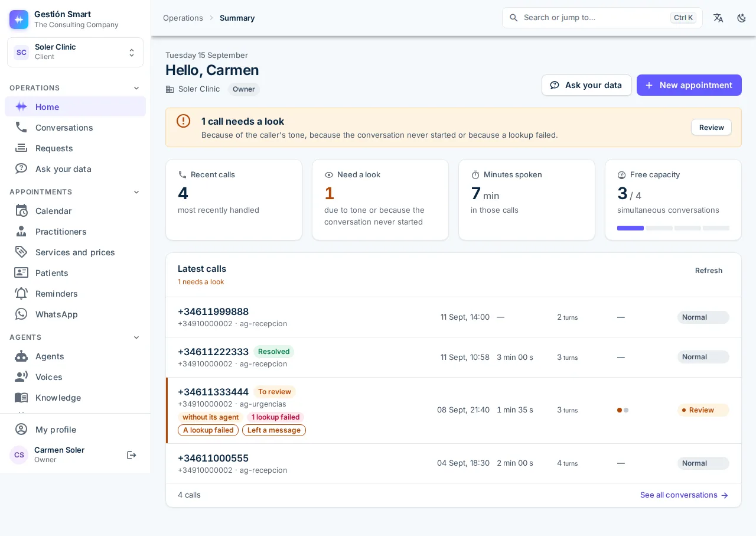Click the Refresh button in Latest calls
Image resolution: width=756 pixels, height=536 pixels.
click(x=709, y=271)
